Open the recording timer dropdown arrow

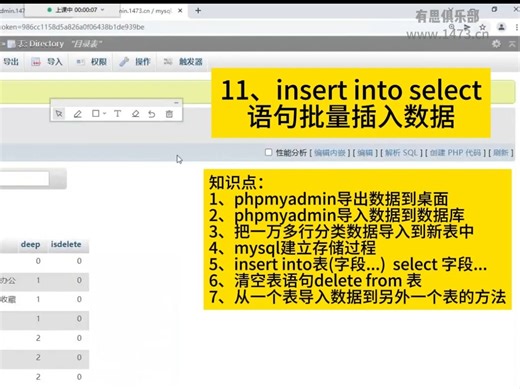coord(102,10)
